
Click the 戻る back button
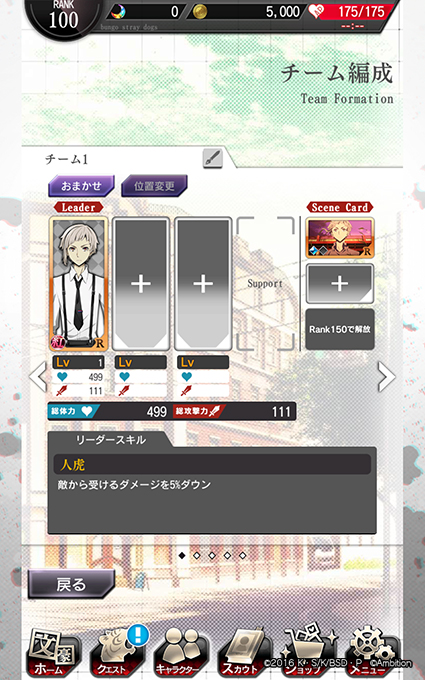(x=72, y=584)
